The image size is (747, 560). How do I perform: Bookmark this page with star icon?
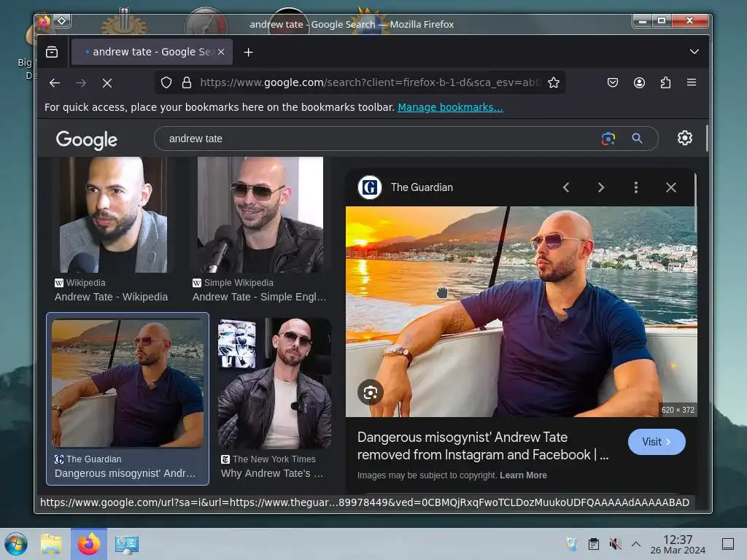click(x=554, y=83)
